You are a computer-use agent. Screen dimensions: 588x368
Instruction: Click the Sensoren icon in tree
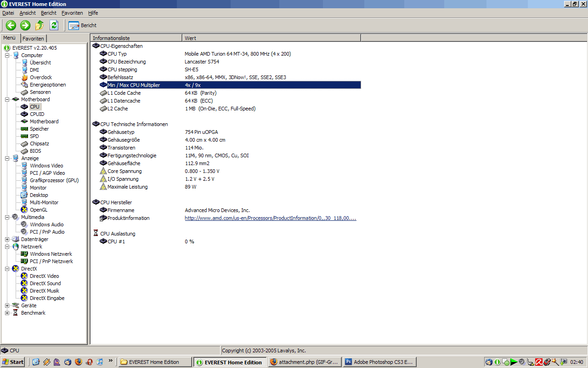pyautogui.click(x=24, y=92)
